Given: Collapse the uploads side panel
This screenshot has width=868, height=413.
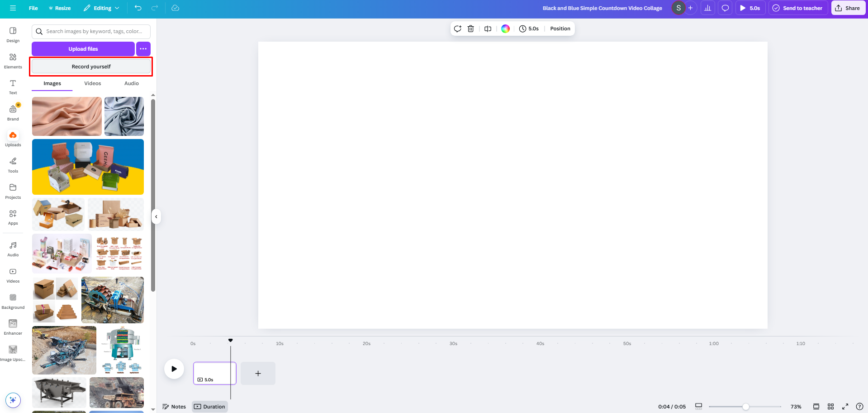Looking at the screenshot, I should point(156,216).
